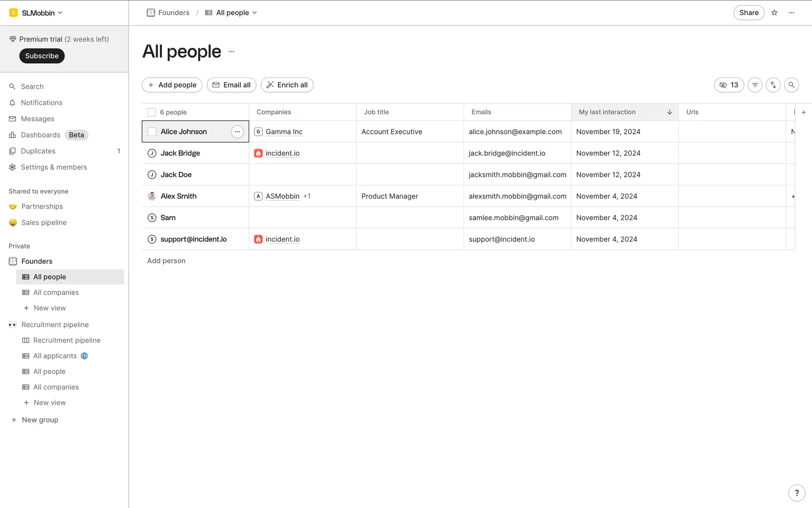
Task: Select Sales pipeline in sidebar
Action: coord(44,223)
